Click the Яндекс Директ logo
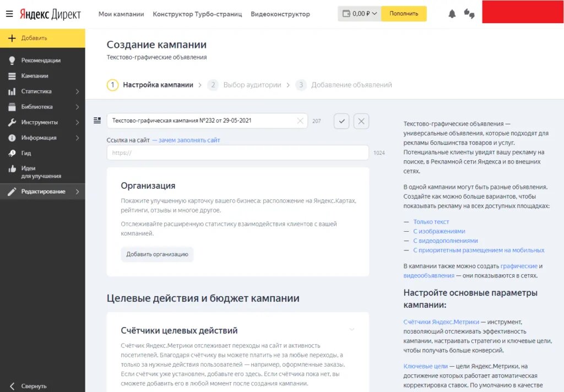Viewport: 564px width, 392px height. tap(50, 14)
